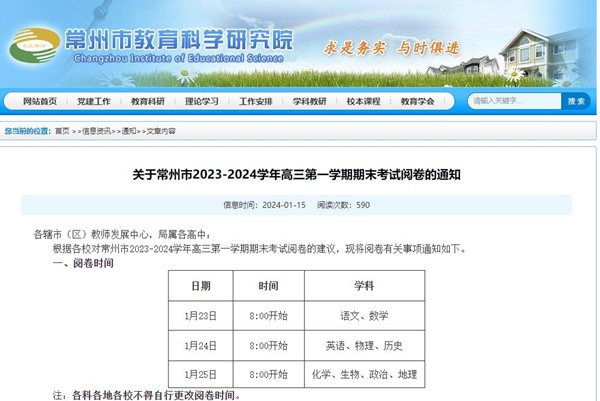The image size is (600, 401).
Task: Click 8:00开始 cell in 1月23日 row
Action: [269, 316]
